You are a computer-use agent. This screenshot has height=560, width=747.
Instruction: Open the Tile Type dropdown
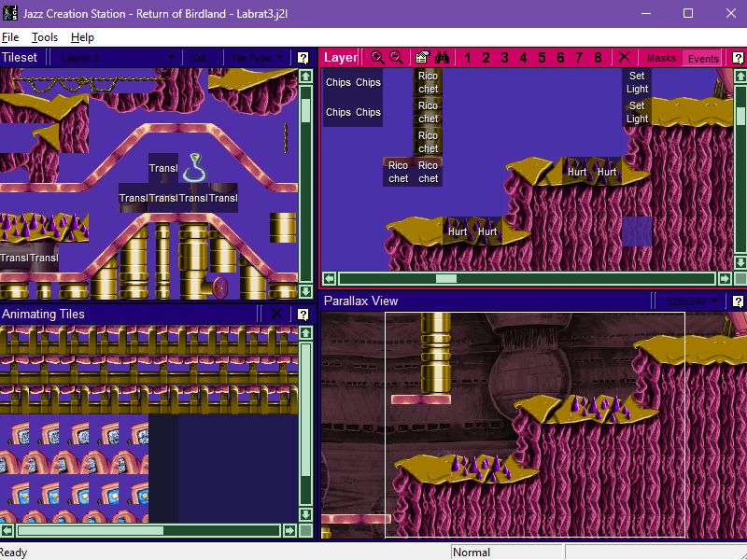point(257,58)
